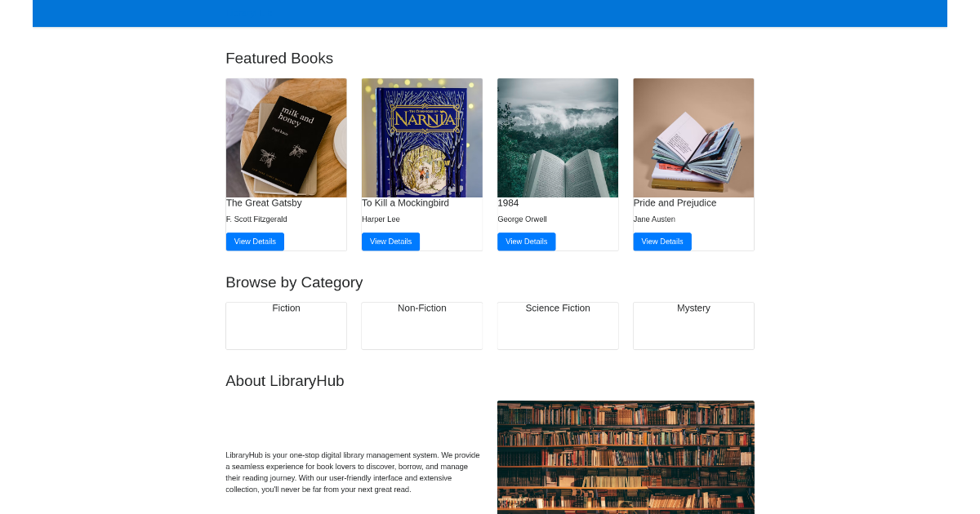Click the open book over misty forest image

[x=557, y=138]
